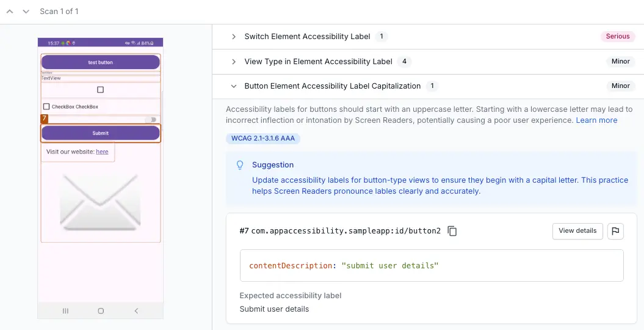Go to previous scan with up arrow
Viewport: 644px width, 330px height.
10,12
